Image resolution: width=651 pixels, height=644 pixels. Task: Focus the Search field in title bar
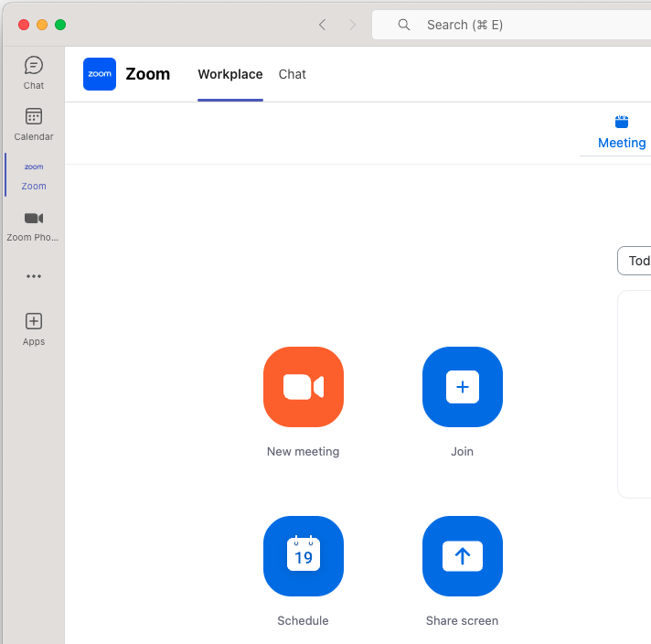click(x=512, y=25)
